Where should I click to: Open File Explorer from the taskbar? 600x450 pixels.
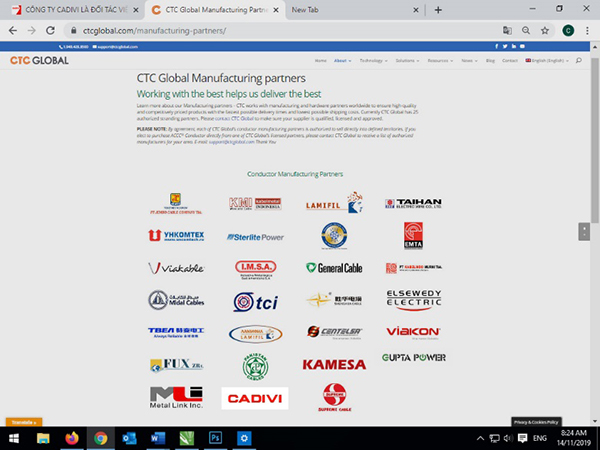[43, 438]
